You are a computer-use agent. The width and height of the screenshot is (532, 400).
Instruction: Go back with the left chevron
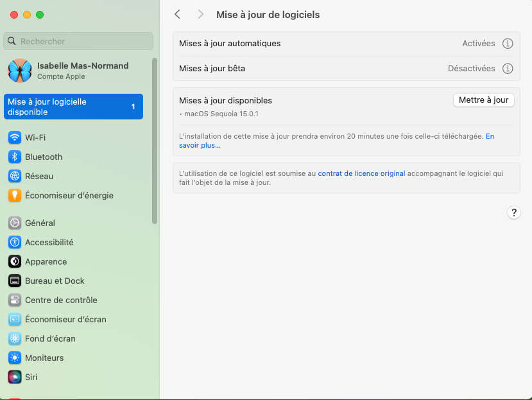click(x=178, y=14)
